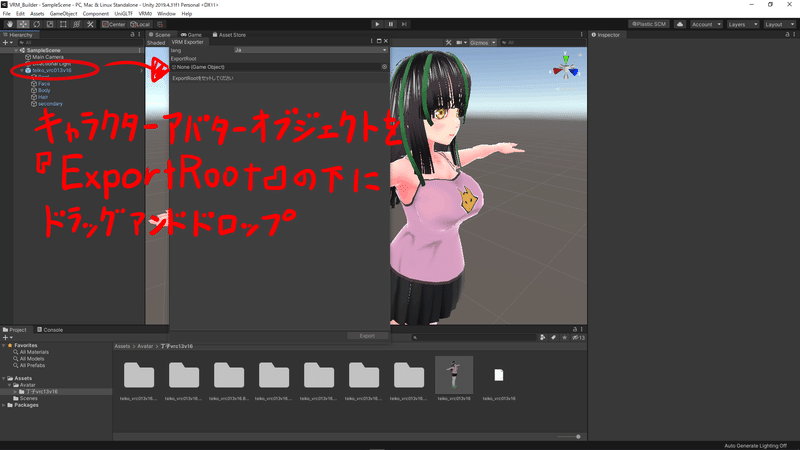Maximize the VRM Exporter window
Image resolution: width=800 pixels, height=450 pixels.
pos(379,41)
